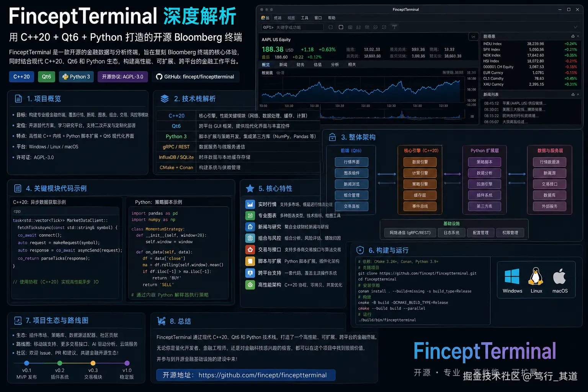Screen dimensions: 588x392
Task: Open the GitHub: fincept/finceptterminal badge
Action: click(196, 77)
